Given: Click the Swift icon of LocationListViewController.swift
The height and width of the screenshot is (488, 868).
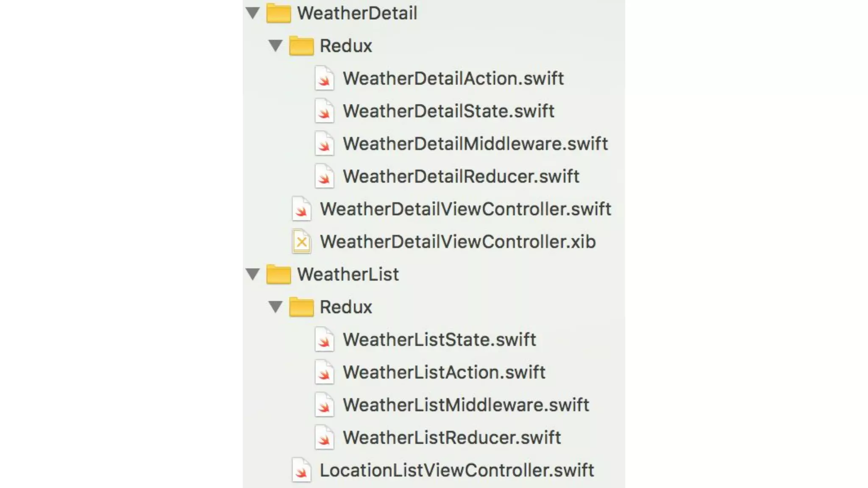Looking at the screenshot, I should 301,471.
